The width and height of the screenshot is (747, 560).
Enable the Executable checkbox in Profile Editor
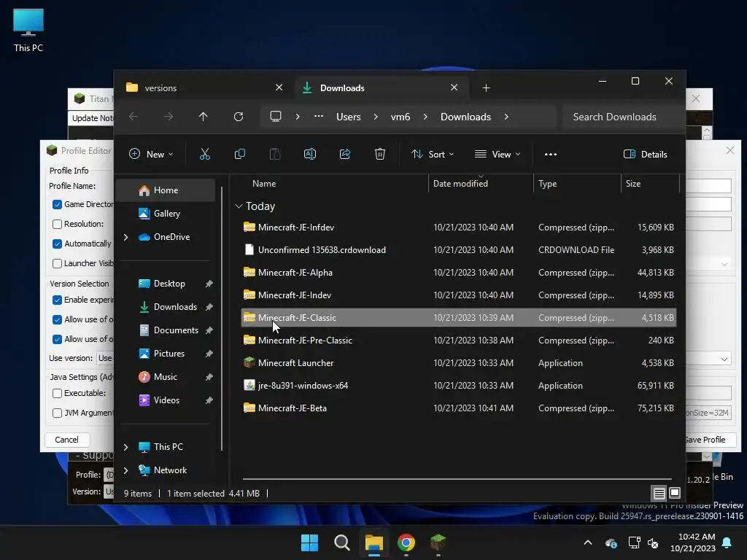(x=57, y=393)
